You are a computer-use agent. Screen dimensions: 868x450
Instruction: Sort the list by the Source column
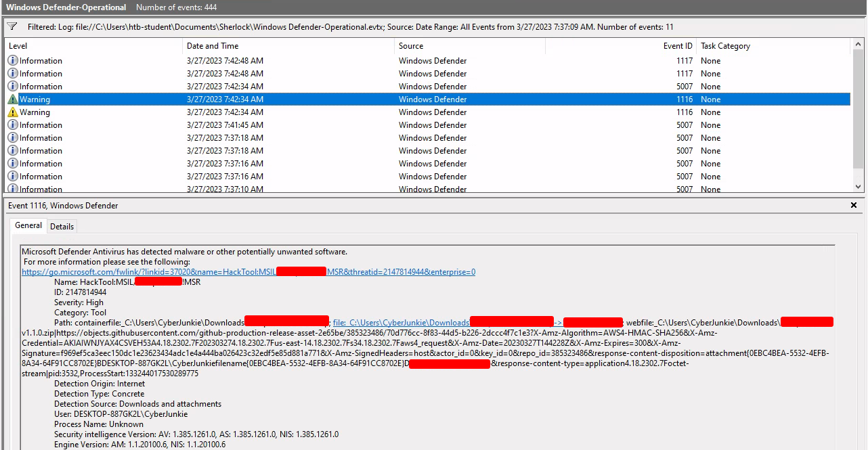tap(411, 46)
